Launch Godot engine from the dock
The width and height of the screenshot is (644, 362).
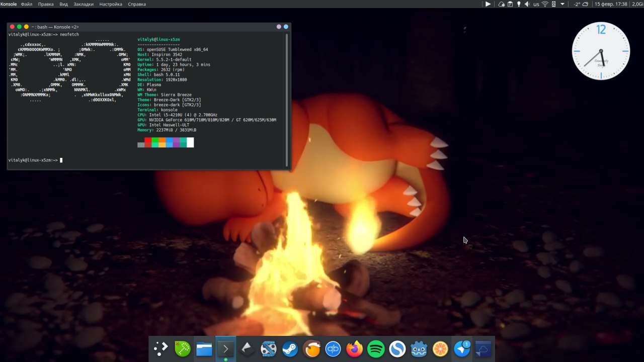tap(419, 348)
